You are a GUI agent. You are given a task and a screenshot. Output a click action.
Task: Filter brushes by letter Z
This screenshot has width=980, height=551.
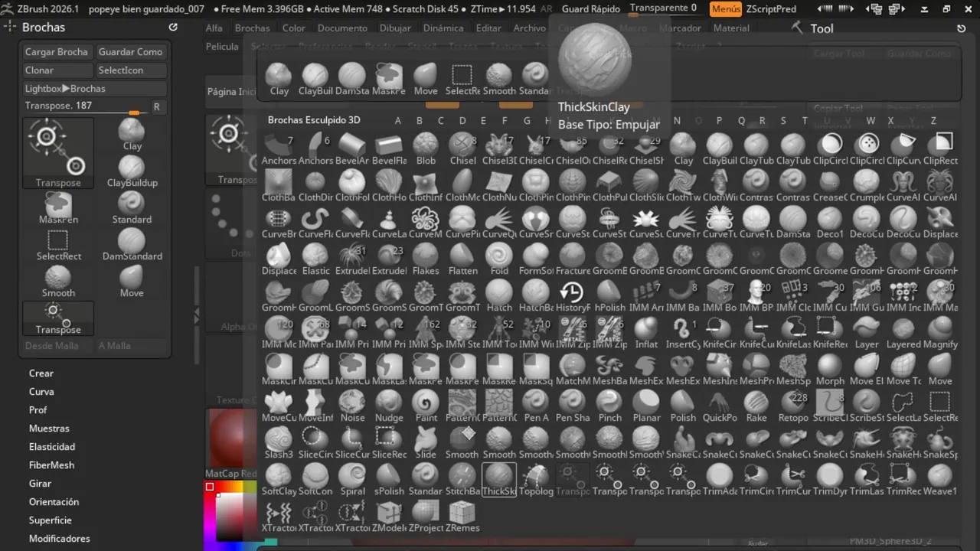[x=933, y=120]
